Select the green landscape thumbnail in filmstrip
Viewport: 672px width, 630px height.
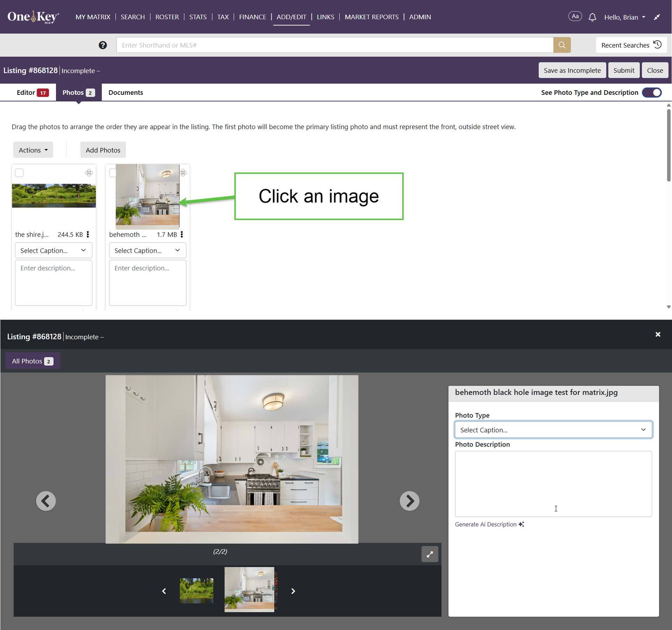pyautogui.click(x=196, y=590)
